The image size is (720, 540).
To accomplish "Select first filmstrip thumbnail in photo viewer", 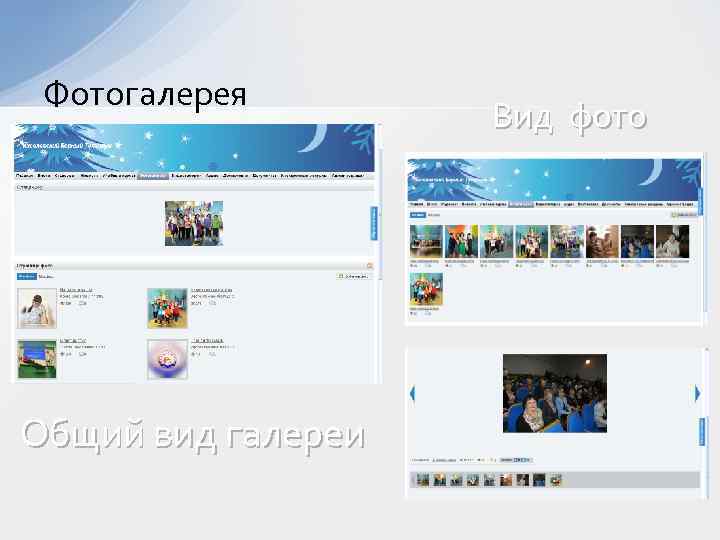I will [x=423, y=480].
